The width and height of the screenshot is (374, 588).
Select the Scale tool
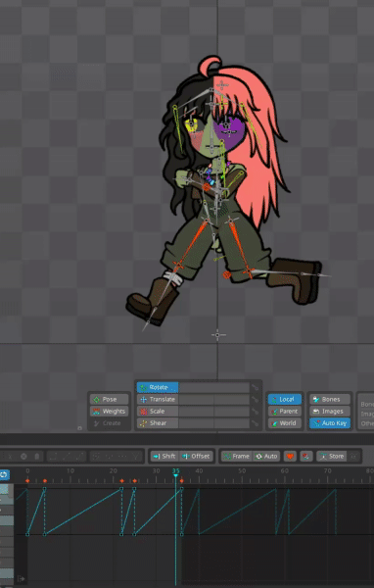tap(158, 411)
